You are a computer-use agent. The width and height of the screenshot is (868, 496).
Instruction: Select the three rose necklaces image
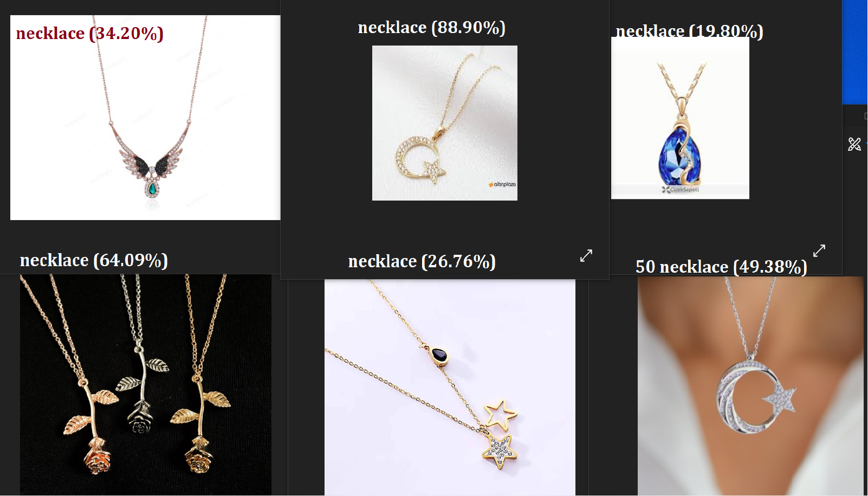pyautogui.click(x=146, y=384)
